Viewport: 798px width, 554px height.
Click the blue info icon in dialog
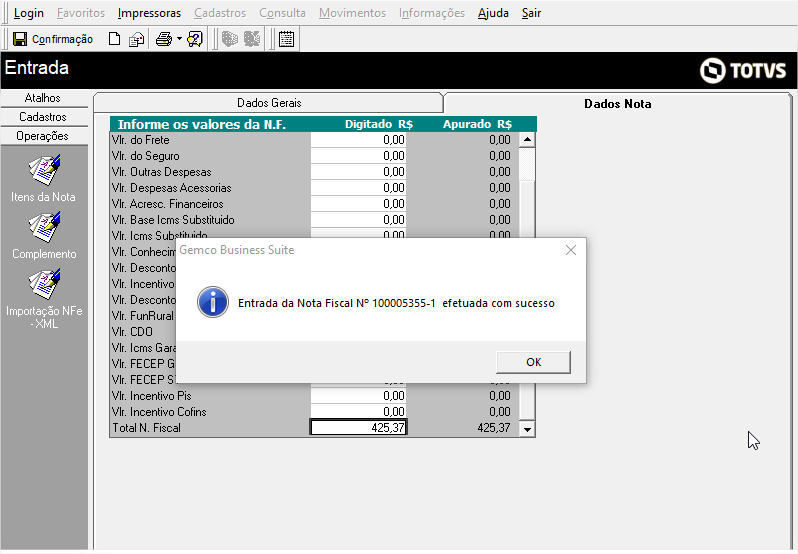click(213, 302)
